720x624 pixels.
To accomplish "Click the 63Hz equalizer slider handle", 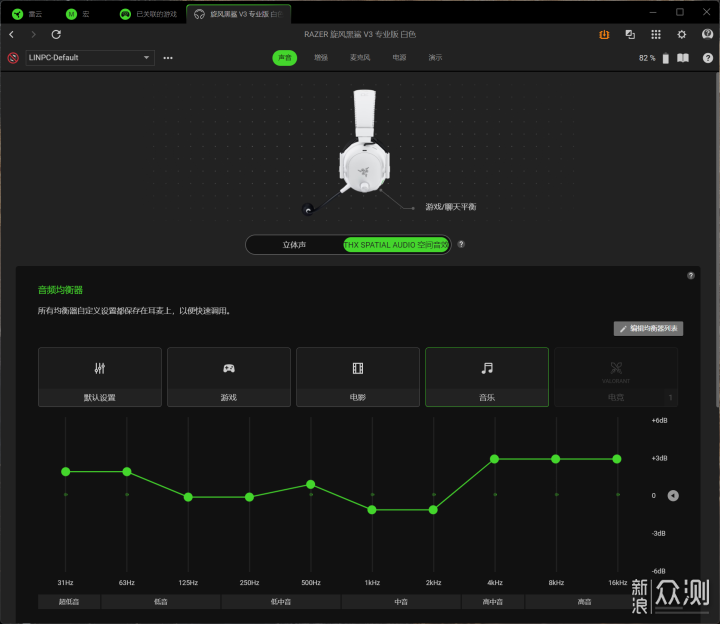I will click(x=127, y=472).
